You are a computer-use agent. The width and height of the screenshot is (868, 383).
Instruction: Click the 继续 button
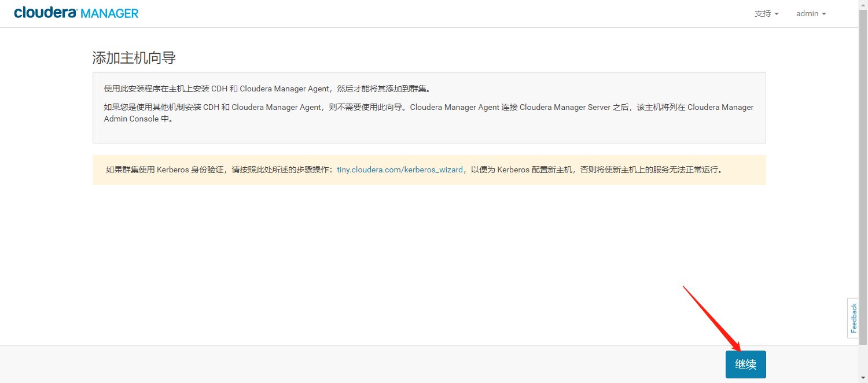coord(745,364)
